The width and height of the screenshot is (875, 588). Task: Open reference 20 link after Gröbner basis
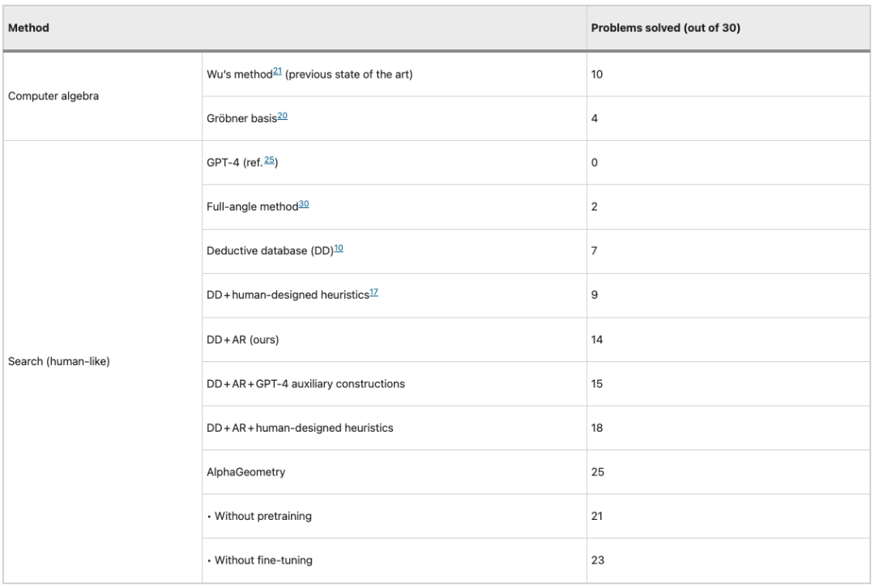point(283,116)
